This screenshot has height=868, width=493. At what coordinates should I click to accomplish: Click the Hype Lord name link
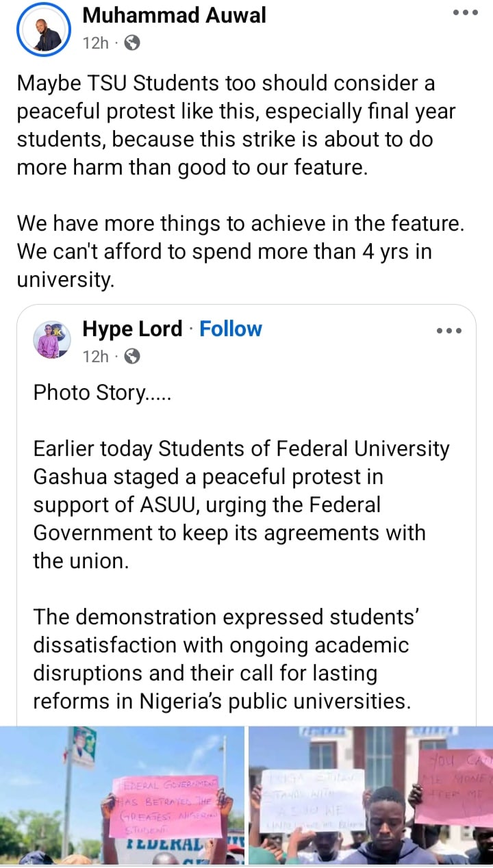pos(132,329)
